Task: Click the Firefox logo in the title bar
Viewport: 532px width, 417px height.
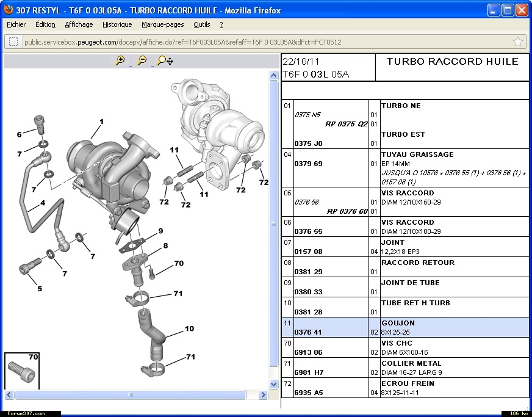Action: pyautogui.click(x=9, y=10)
